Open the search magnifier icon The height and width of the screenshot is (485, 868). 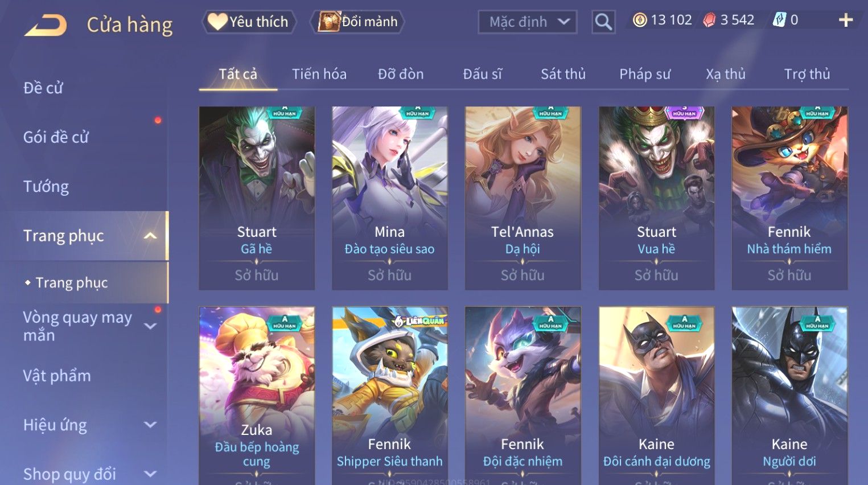click(x=603, y=22)
